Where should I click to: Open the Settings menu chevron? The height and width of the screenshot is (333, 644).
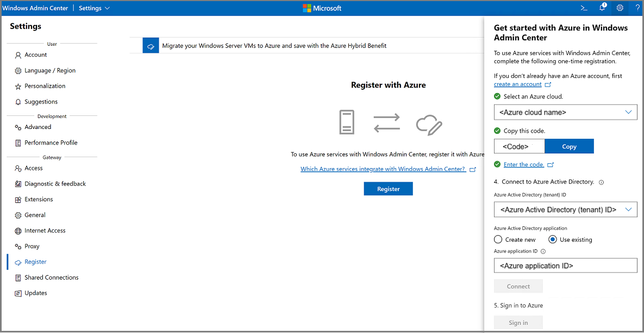click(x=107, y=8)
